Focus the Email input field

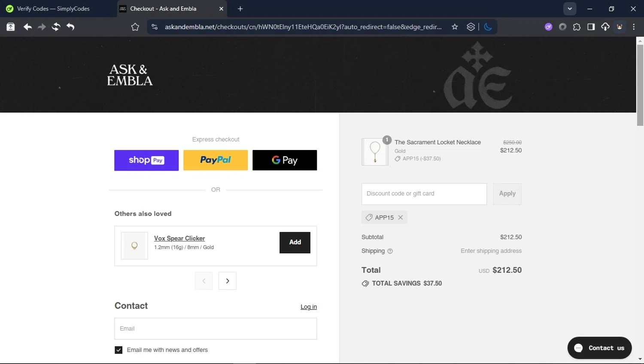(216, 329)
